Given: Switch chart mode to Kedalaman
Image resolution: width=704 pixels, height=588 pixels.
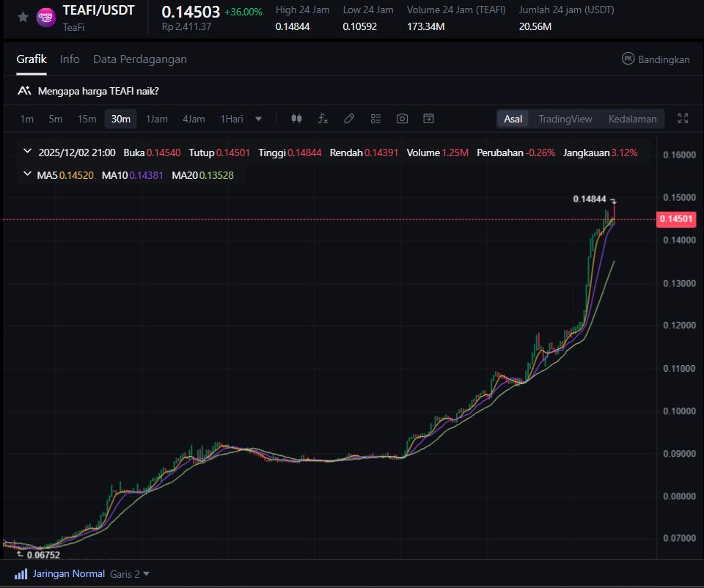Looking at the screenshot, I should pyautogui.click(x=632, y=119).
